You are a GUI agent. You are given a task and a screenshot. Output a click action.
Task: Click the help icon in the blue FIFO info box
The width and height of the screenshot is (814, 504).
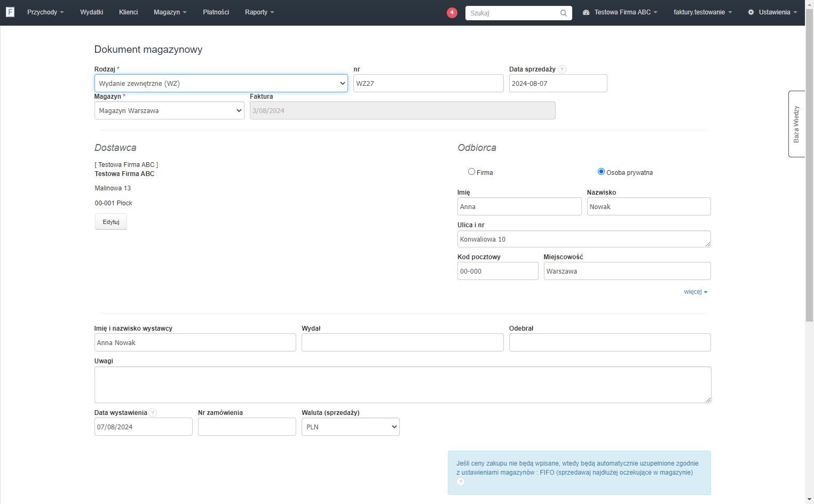461,482
